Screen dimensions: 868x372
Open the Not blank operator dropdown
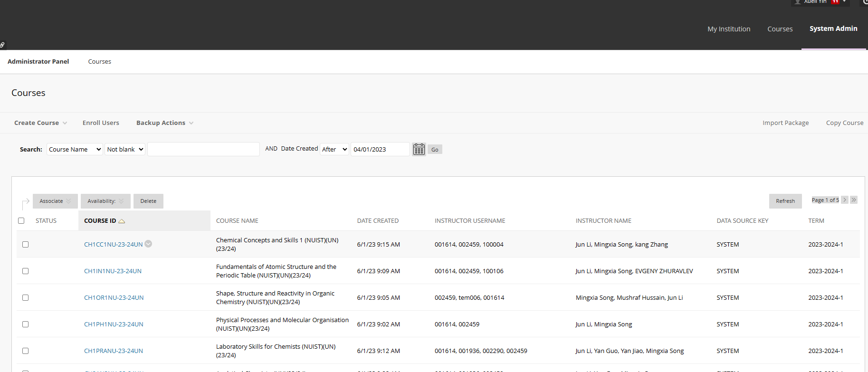pos(125,149)
